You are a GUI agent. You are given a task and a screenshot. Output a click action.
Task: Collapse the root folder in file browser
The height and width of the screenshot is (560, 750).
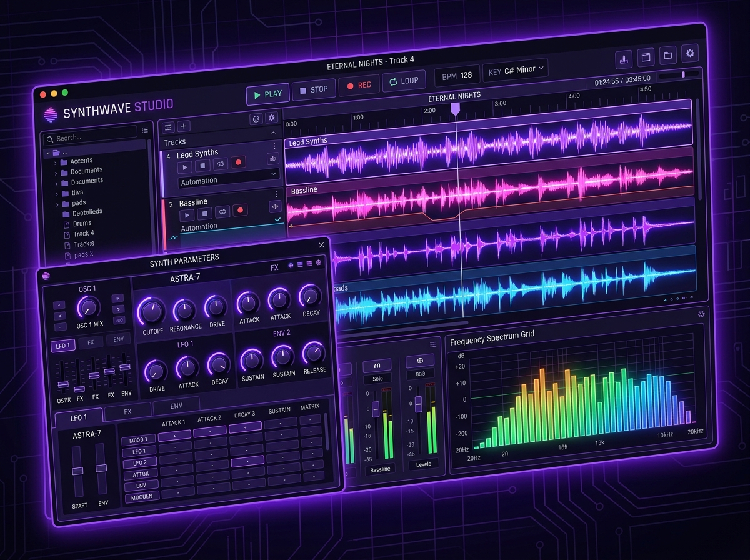pyautogui.click(x=47, y=152)
